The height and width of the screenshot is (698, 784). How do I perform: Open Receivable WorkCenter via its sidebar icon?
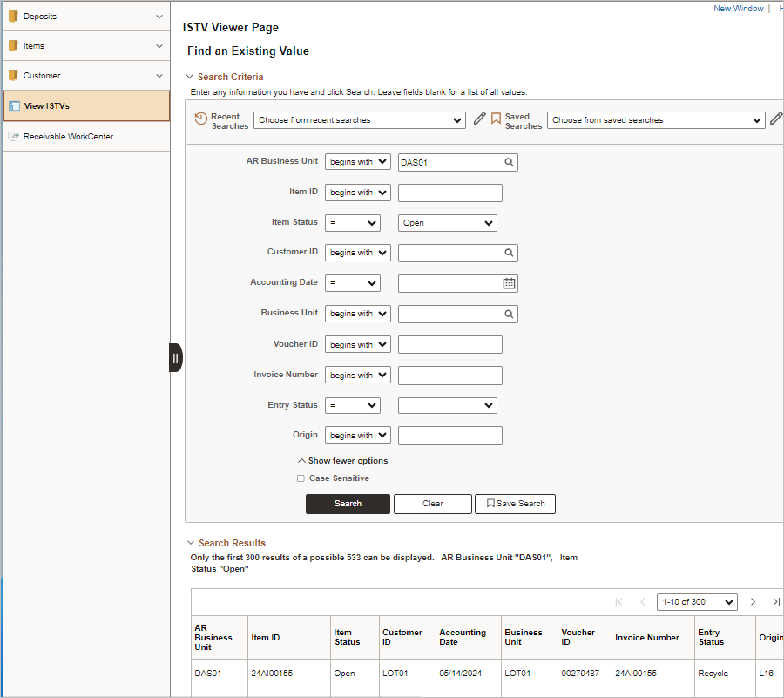[14, 136]
